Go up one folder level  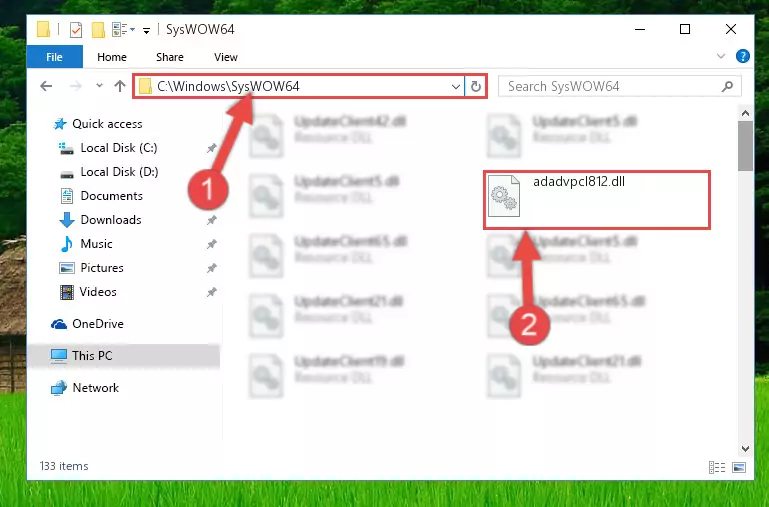tap(120, 86)
